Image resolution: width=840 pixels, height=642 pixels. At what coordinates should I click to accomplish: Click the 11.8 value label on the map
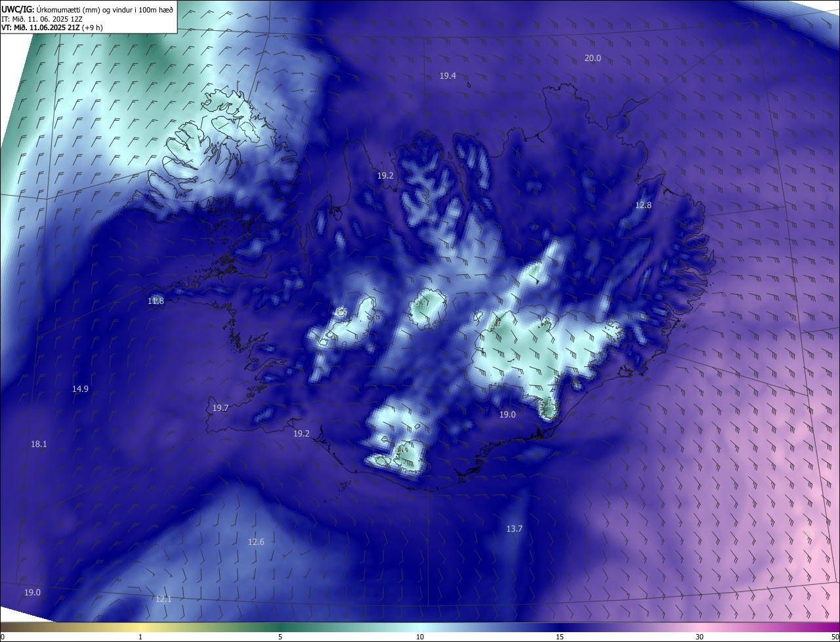click(156, 301)
